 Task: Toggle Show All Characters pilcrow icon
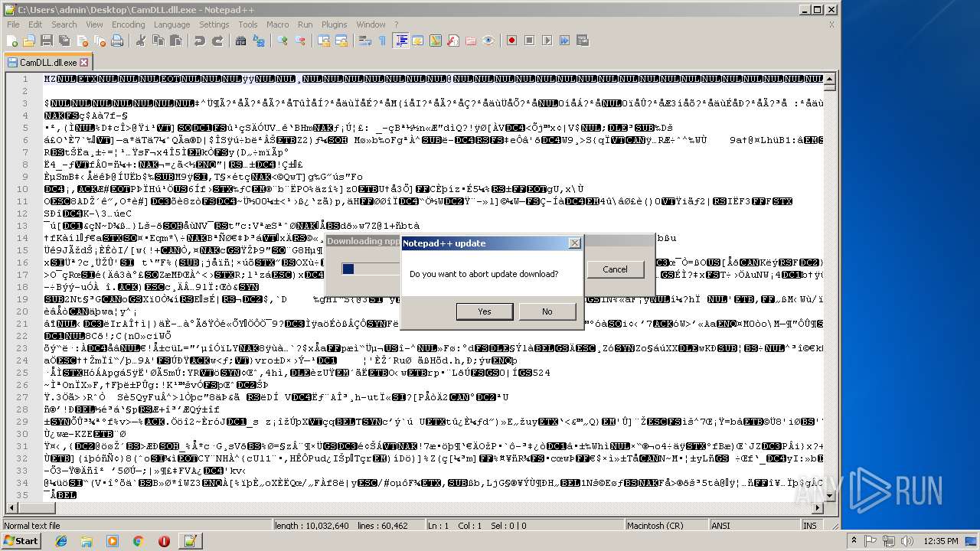pyautogui.click(x=382, y=41)
